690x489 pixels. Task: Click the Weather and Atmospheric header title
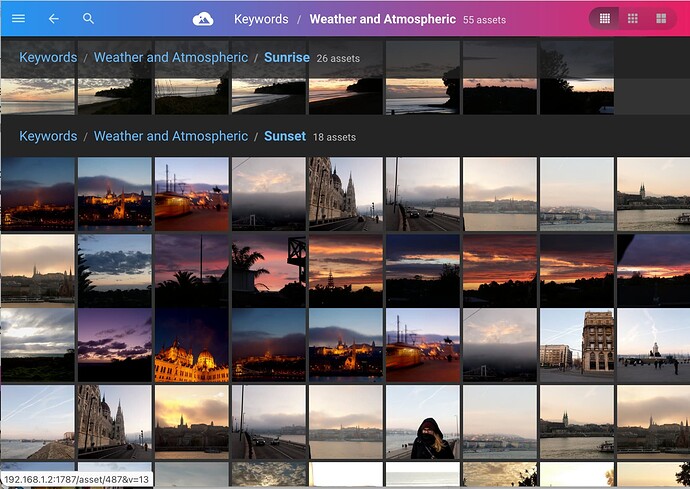click(382, 19)
